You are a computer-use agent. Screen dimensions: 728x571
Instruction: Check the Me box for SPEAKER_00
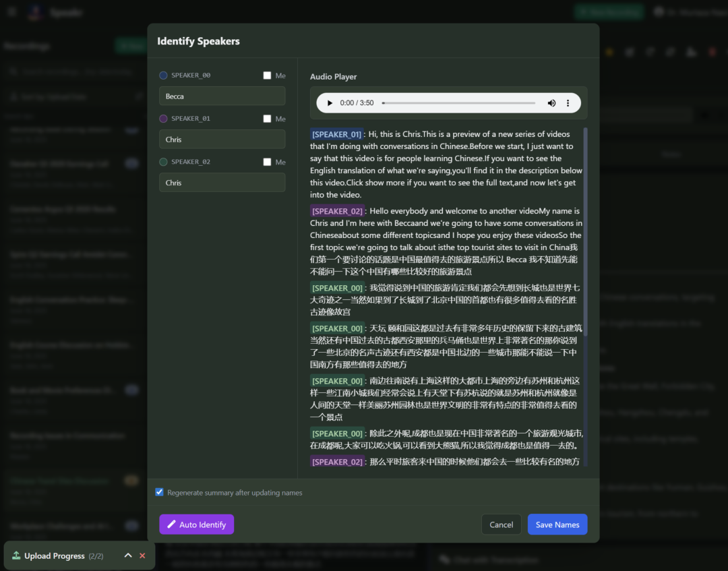coord(267,76)
